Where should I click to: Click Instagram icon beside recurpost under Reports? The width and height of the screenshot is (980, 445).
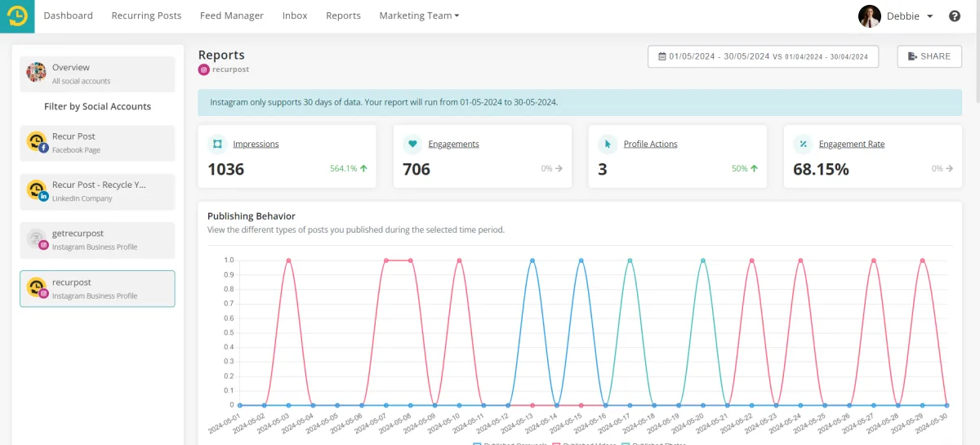(x=204, y=69)
